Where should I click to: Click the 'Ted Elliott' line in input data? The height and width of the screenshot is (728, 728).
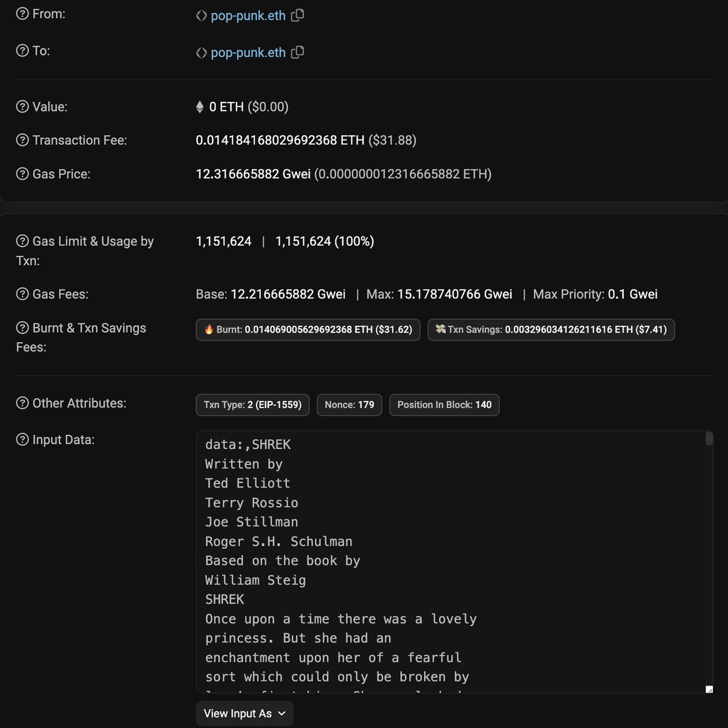click(248, 484)
